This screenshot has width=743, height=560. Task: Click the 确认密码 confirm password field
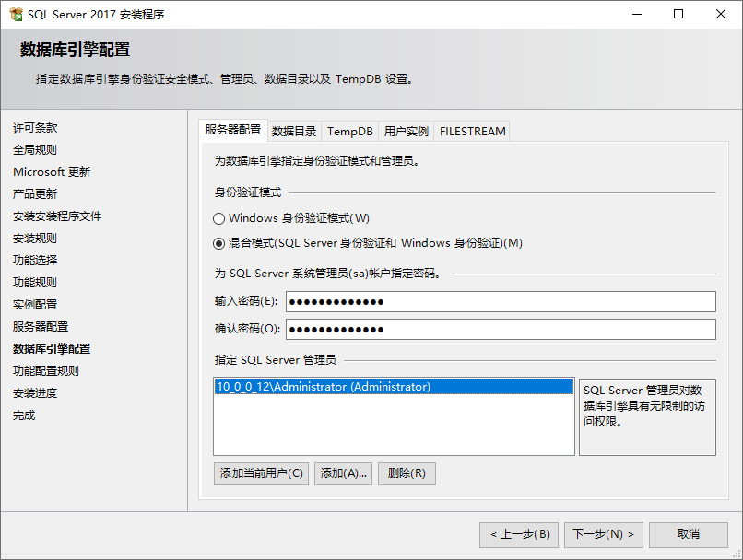[x=501, y=330]
